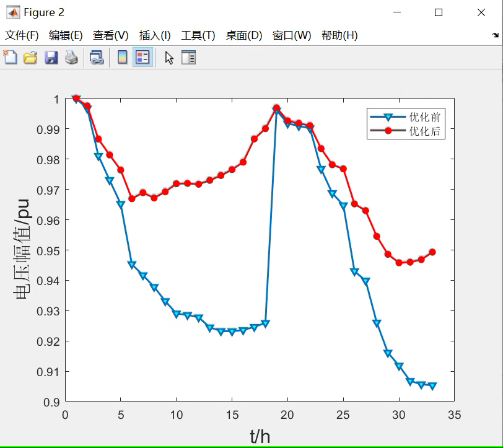Enable plot linking
The height and width of the screenshot is (448, 503).
97,57
